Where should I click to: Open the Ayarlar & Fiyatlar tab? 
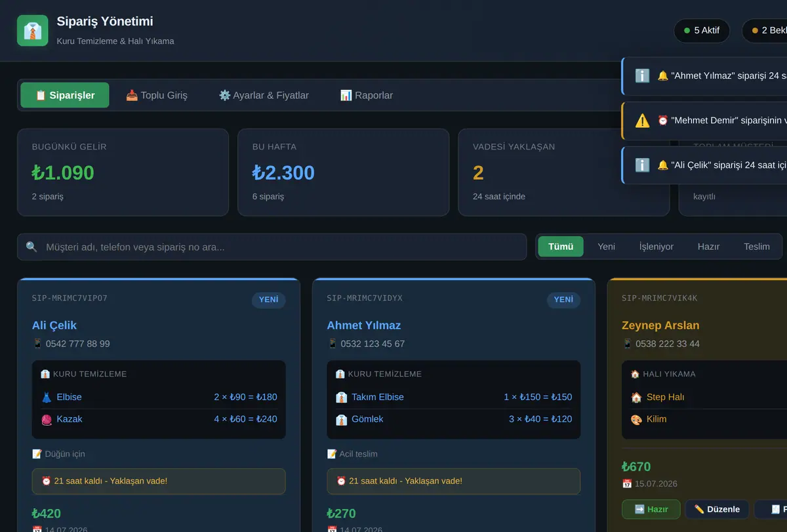pyautogui.click(x=264, y=95)
